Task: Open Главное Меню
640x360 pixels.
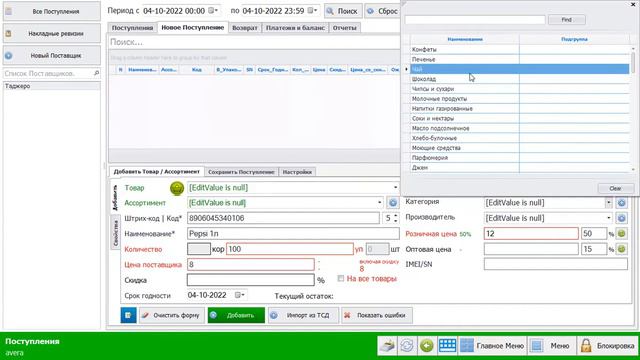Action: click(x=492, y=346)
